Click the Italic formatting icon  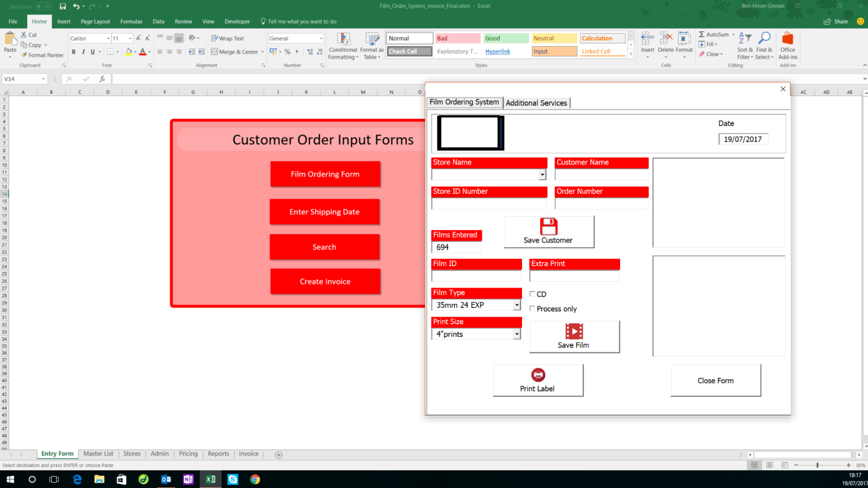coord(83,52)
